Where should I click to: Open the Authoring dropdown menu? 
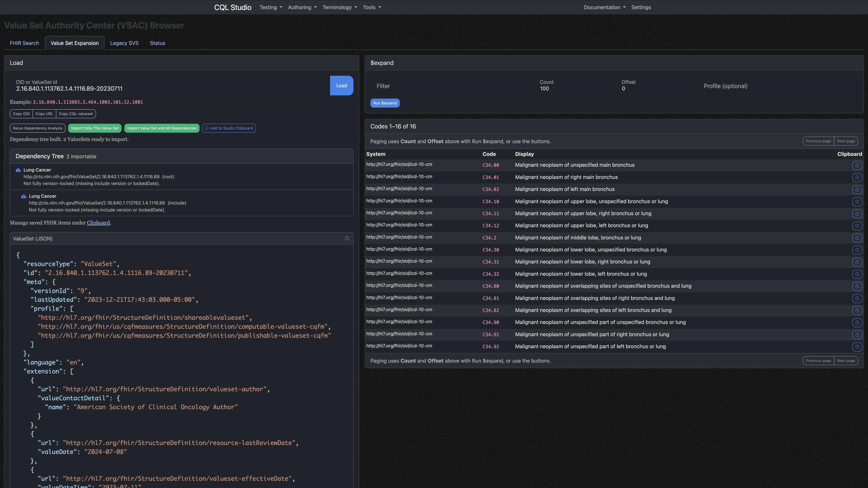(x=302, y=7)
